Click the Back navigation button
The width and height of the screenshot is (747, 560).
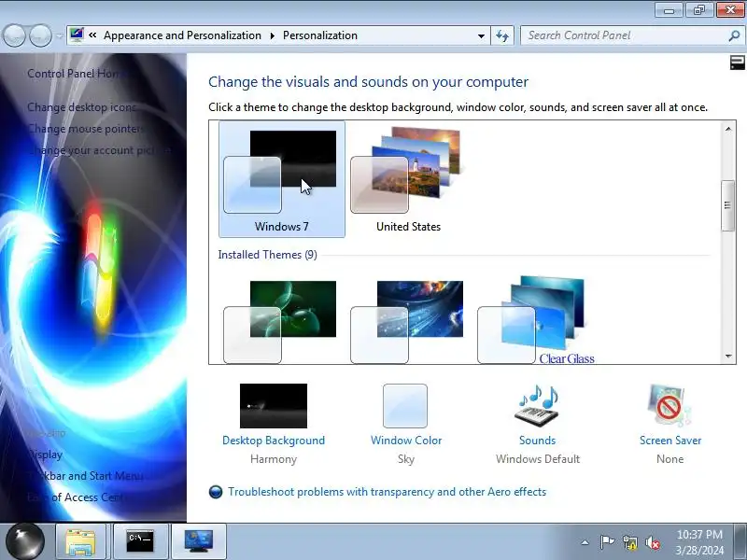14,35
